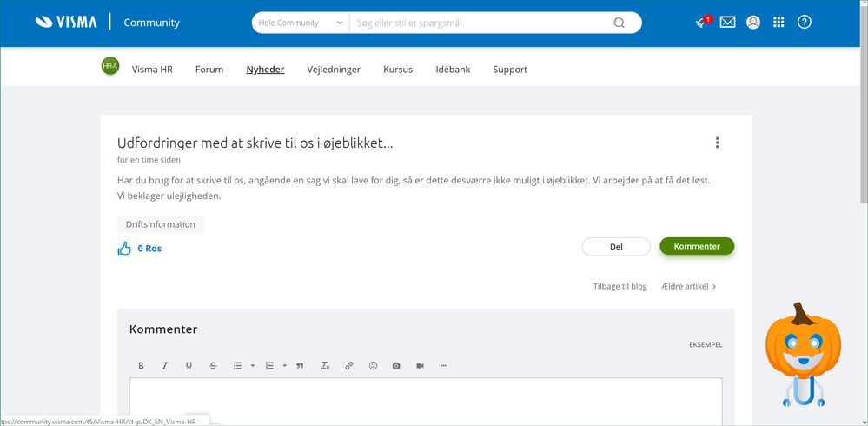The height and width of the screenshot is (426, 868).
Task: Toggle bold formatting in comment editor
Action: (x=141, y=366)
